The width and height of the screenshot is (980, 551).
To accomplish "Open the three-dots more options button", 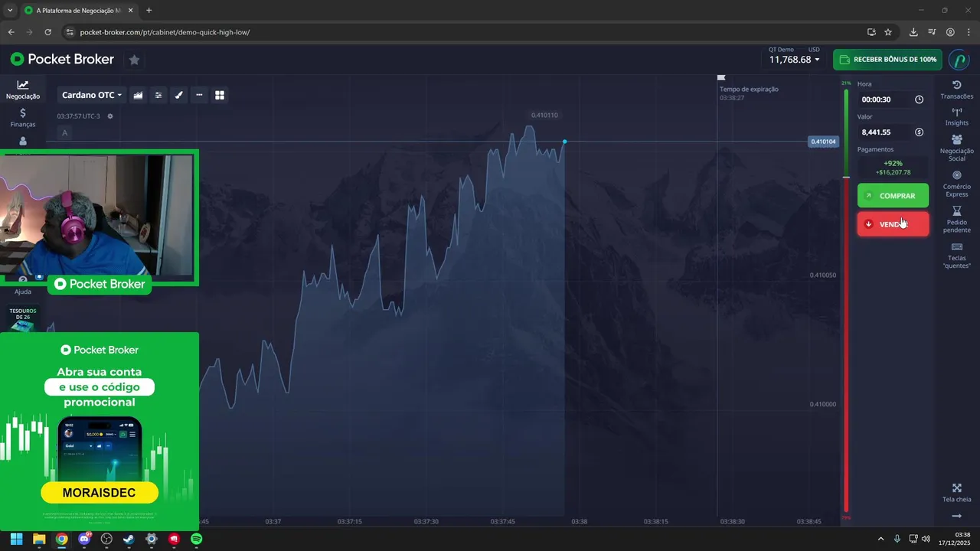I will point(199,95).
